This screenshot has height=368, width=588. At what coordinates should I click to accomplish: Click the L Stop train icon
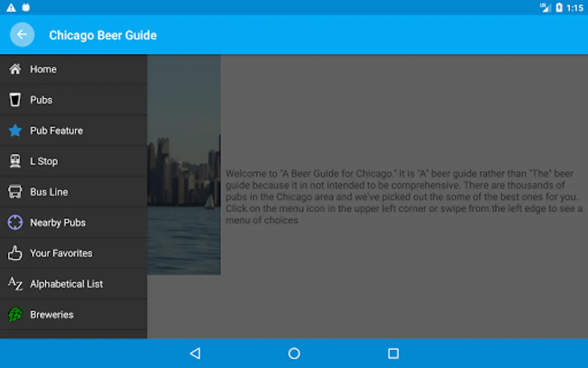pos(15,161)
